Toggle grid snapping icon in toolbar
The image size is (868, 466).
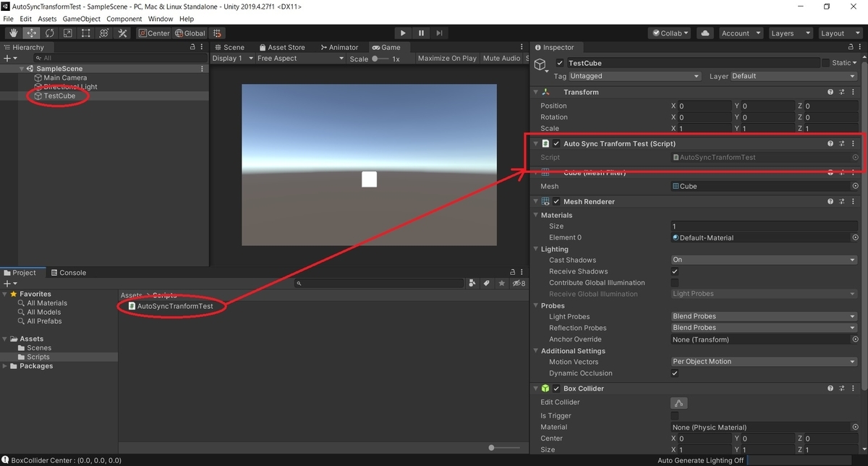[218, 33]
